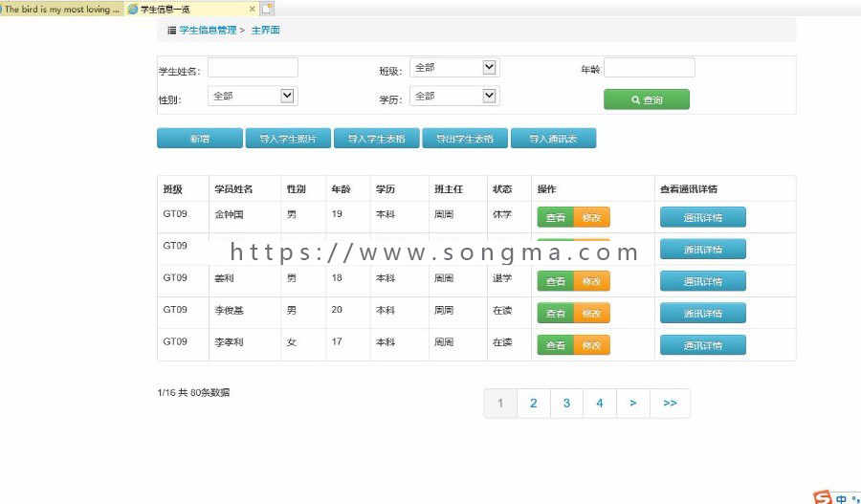This screenshot has width=861, height=504.
Task: Close the 学生信息一览 browser tab
Action: click(252, 9)
